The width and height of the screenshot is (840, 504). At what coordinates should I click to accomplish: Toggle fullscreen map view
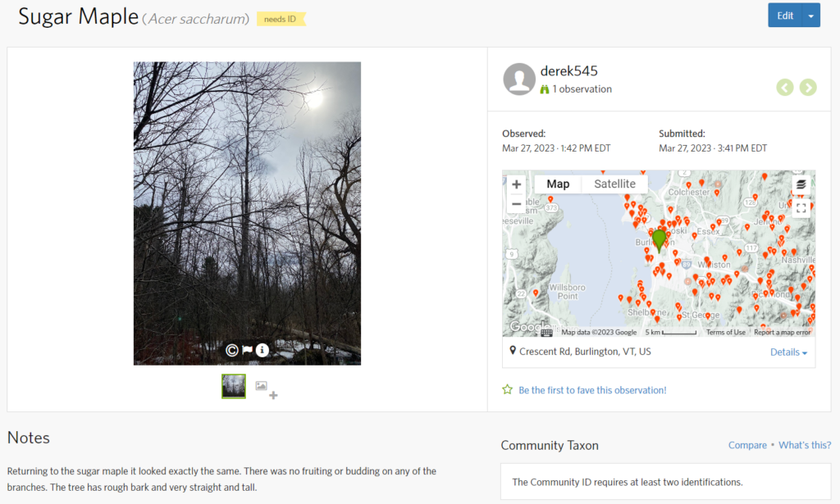[801, 208]
